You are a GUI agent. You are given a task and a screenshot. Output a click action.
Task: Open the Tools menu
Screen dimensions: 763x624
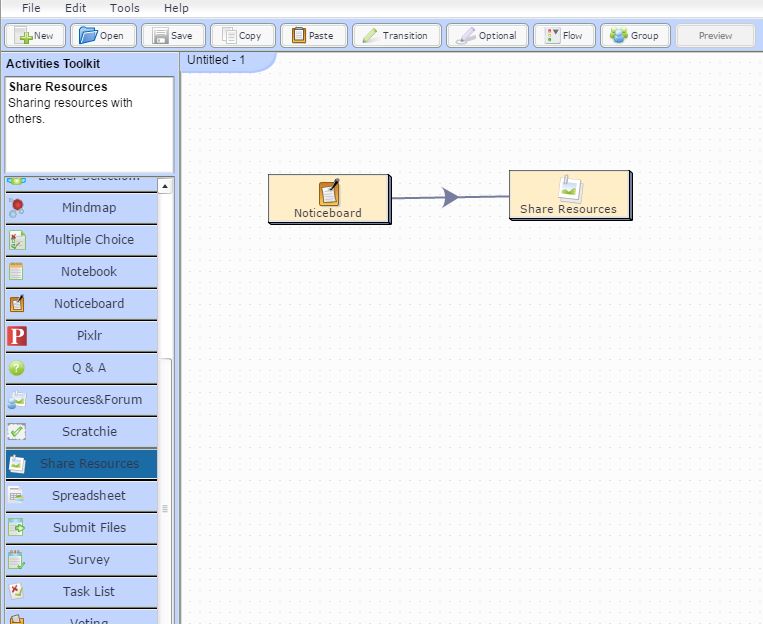pyautogui.click(x=125, y=8)
